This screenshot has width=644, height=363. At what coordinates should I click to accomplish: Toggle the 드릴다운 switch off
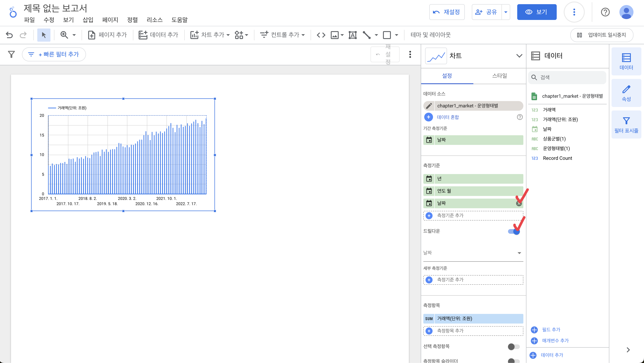pyautogui.click(x=514, y=232)
